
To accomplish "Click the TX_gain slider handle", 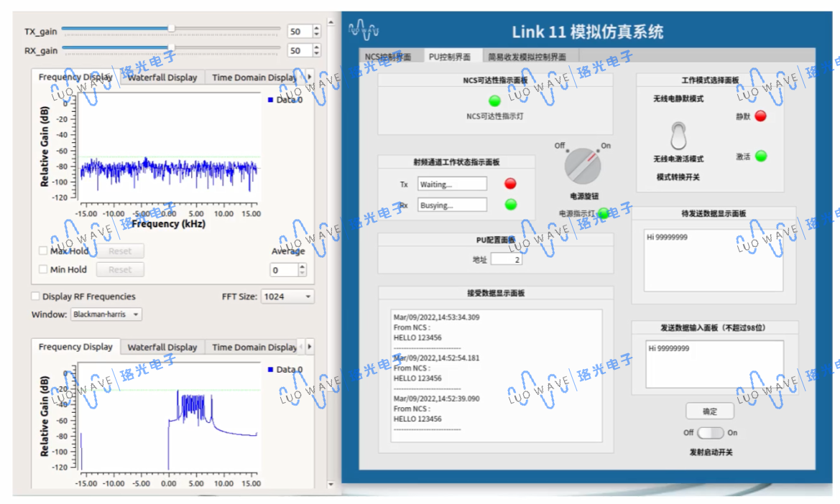I will pyautogui.click(x=171, y=29).
